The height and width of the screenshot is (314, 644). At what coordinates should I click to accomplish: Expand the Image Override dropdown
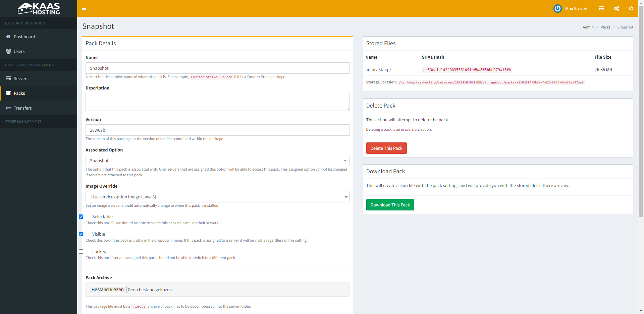[217, 197]
